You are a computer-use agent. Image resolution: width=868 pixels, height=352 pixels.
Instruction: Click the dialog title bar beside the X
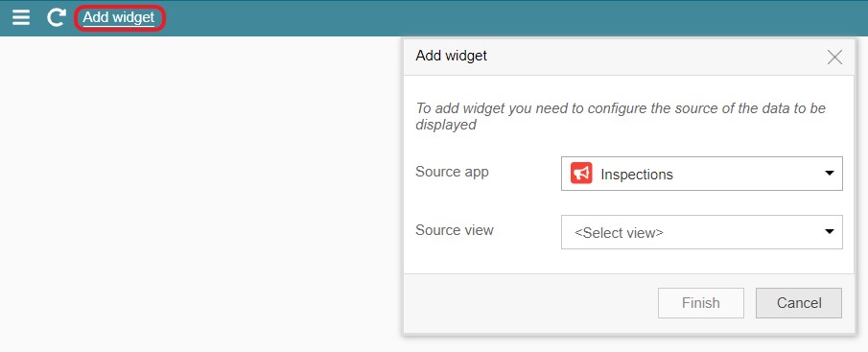(653, 57)
